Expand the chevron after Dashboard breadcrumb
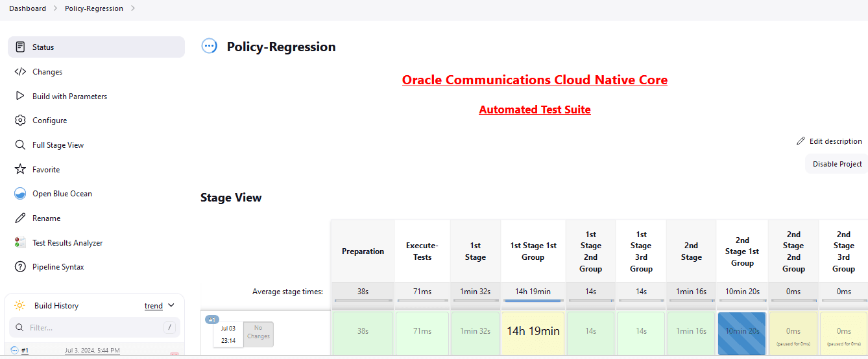The width and height of the screenshot is (868, 359). 55,8
